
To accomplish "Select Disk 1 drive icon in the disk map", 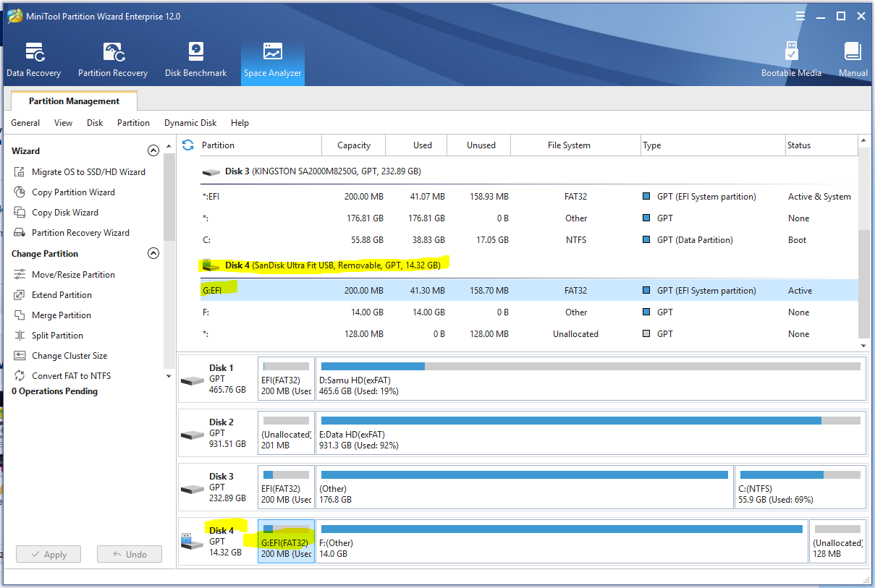I will pos(192,380).
